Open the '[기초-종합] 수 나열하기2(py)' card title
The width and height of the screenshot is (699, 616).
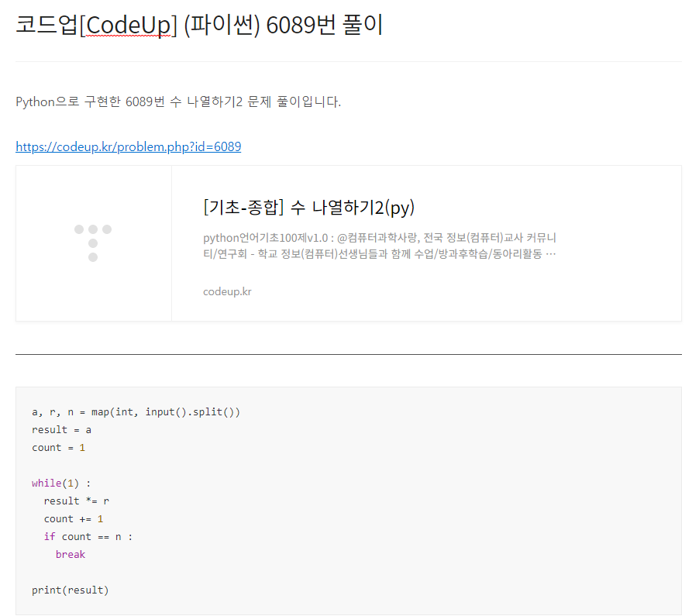click(308, 207)
